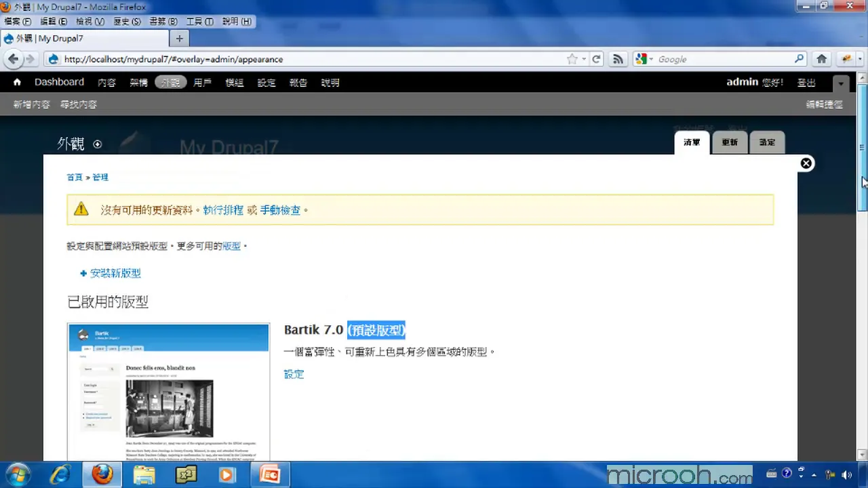Screen dimensions: 868x488
Task: Bookmark the page with the star icon
Action: point(572,59)
